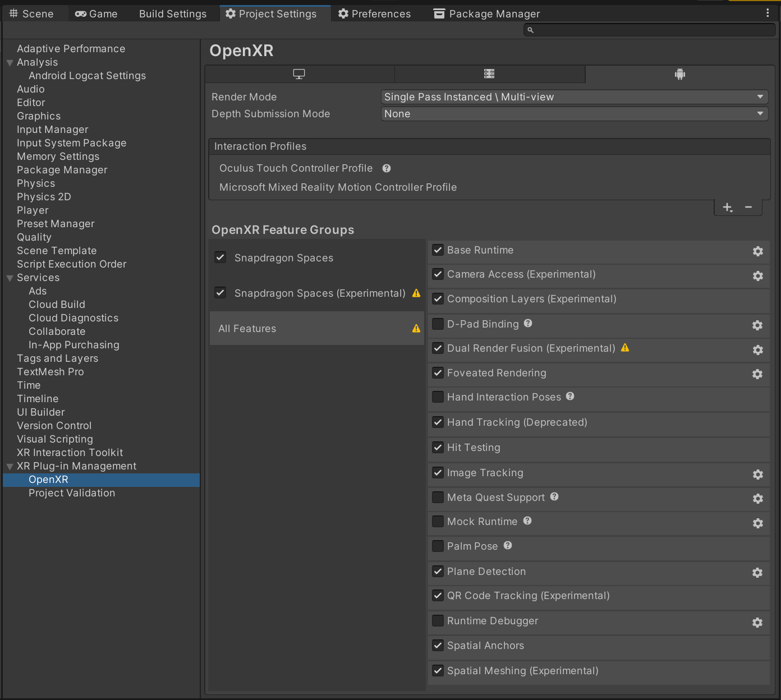
Task: Collapse the Analysis tree section
Action: pos(10,63)
